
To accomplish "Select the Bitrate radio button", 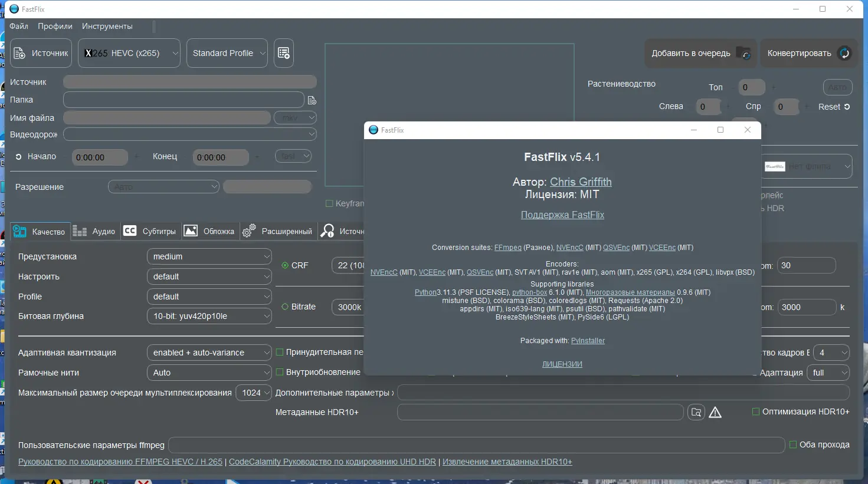I will 286,307.
